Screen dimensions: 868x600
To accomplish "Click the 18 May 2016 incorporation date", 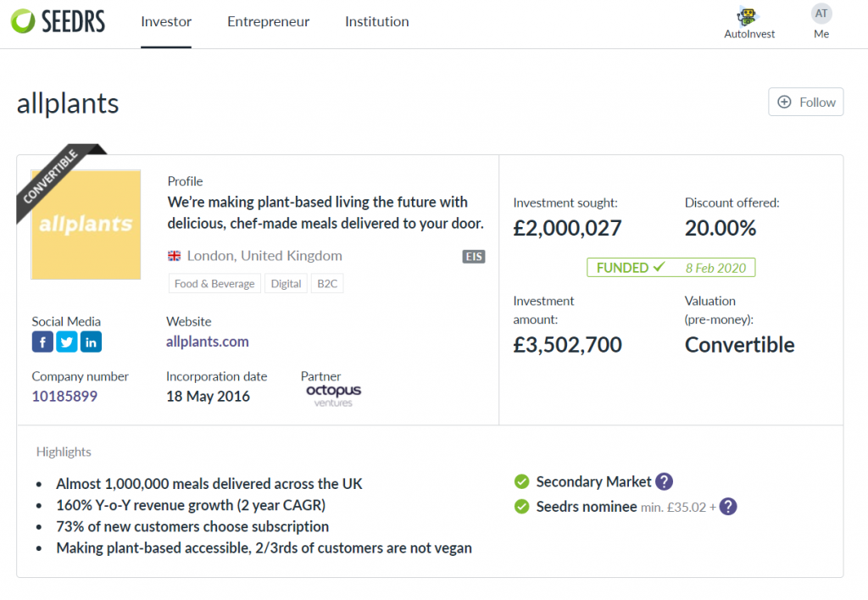I will (x=209, y=397).
